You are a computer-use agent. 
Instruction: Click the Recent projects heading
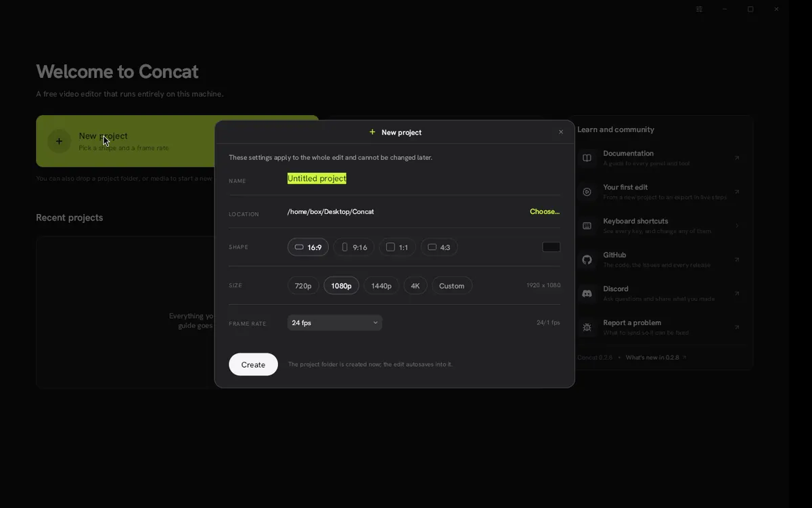pos(70,217)
